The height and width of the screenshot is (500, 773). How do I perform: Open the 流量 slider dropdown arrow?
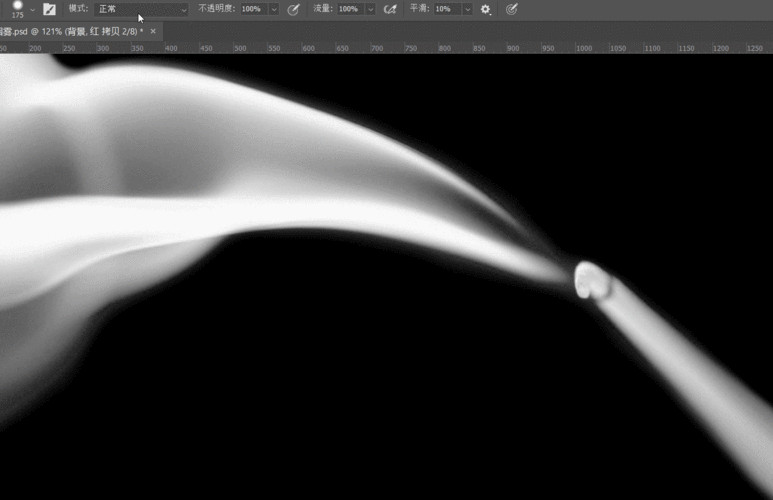[x=370, y=9]
